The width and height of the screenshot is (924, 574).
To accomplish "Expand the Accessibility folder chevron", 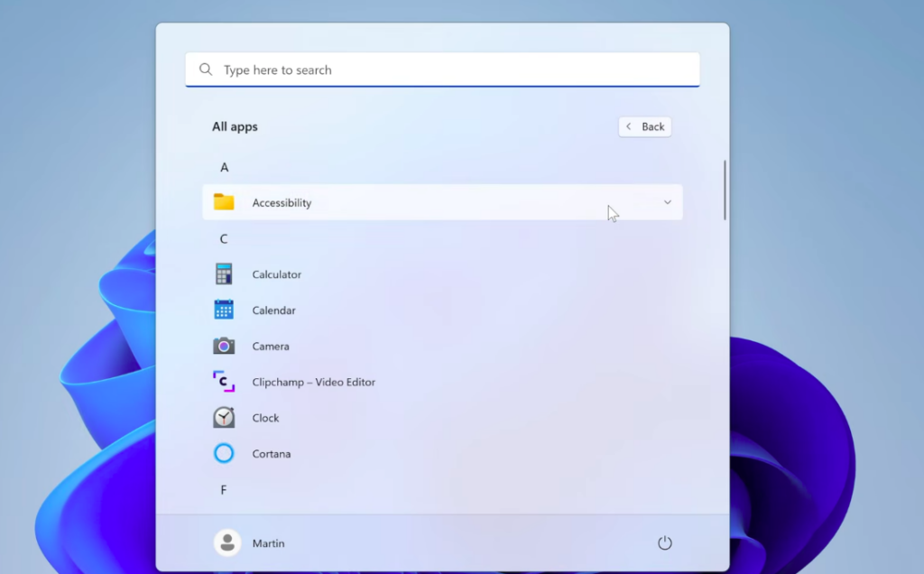I will tap(668, 202).
